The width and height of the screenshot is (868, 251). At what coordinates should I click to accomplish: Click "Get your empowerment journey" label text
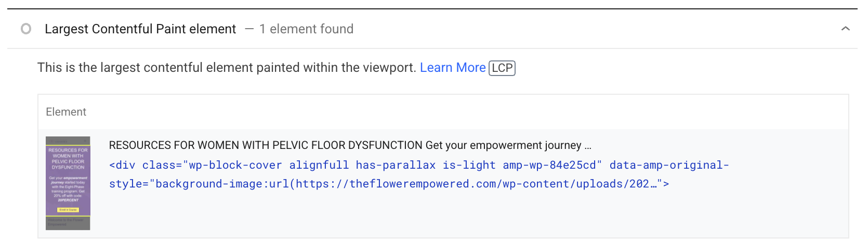(x=503, y=145)
